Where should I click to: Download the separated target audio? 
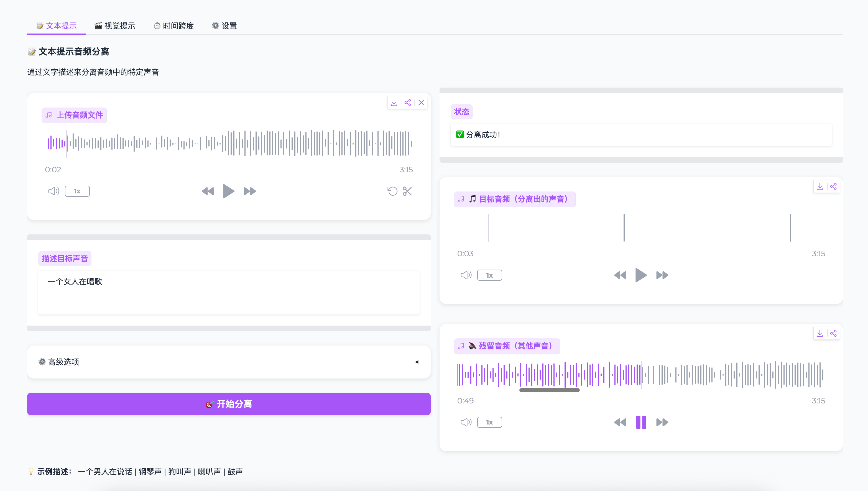[x=820, y=186]
